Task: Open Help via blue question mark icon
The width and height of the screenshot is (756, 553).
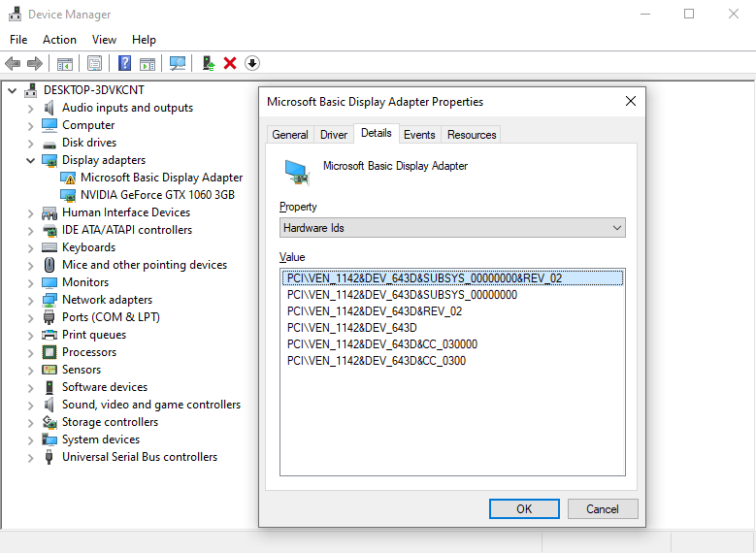Action: tap(124, 63)
